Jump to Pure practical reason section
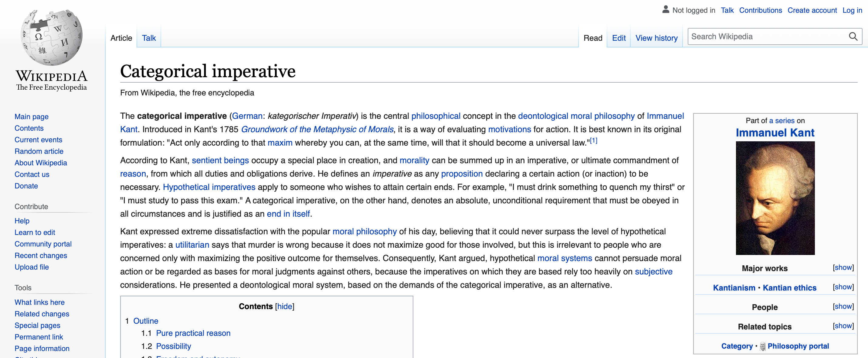 193,333
